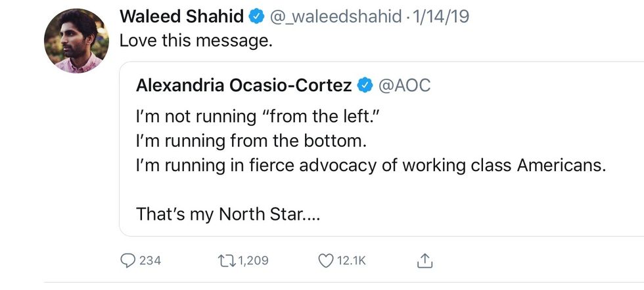Click the 12.1K likes count
This screenshot has width=644, height=290.
(x=352, y=260)
